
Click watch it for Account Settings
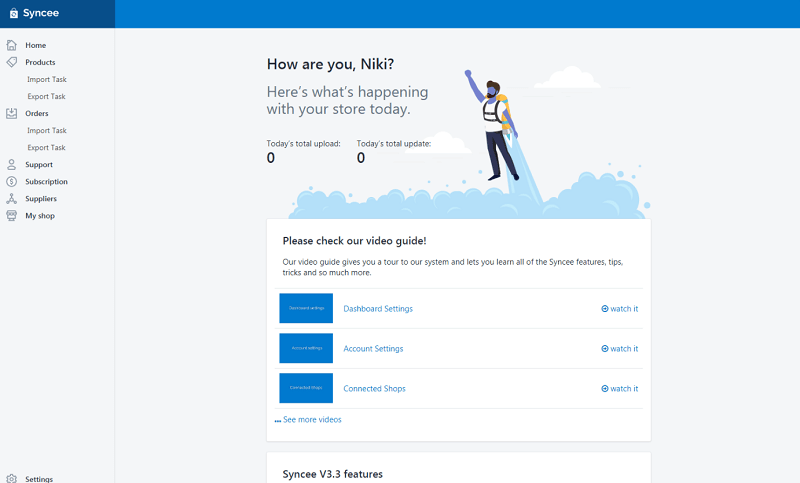[624, 348]
